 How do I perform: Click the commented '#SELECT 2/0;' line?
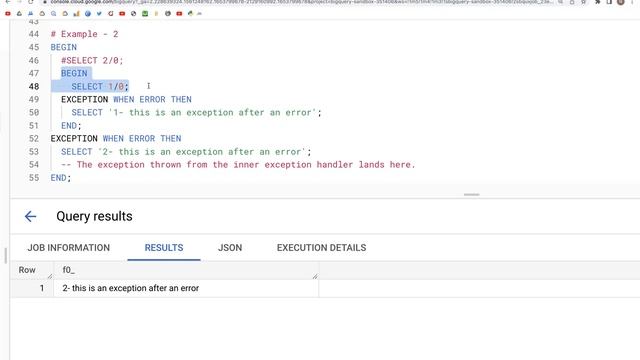click(92, 60)
